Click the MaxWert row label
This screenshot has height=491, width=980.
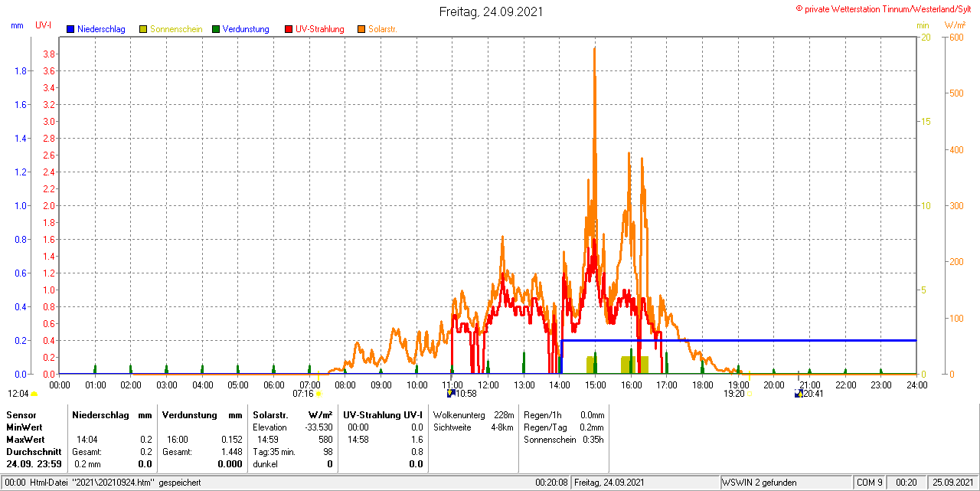click(25, 440)
